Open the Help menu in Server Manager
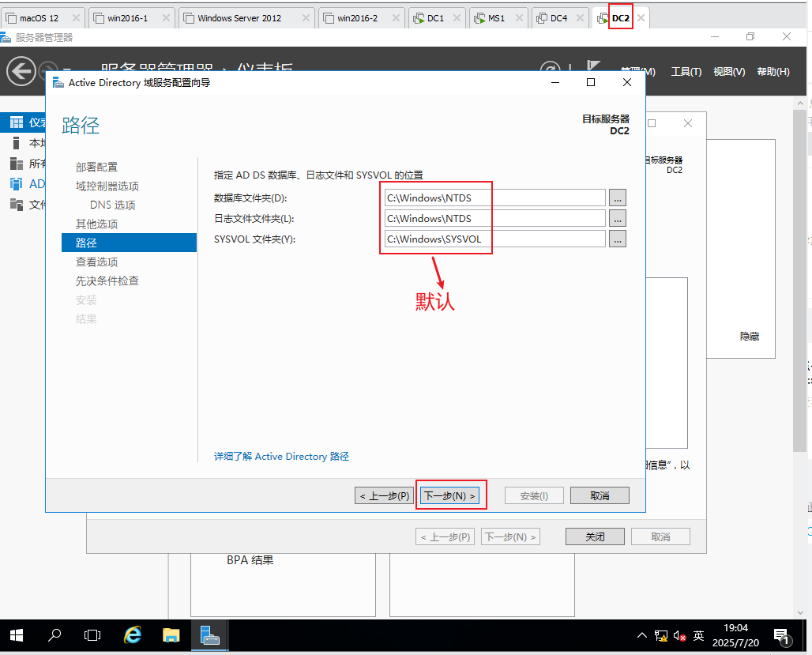 pos(773,72)
